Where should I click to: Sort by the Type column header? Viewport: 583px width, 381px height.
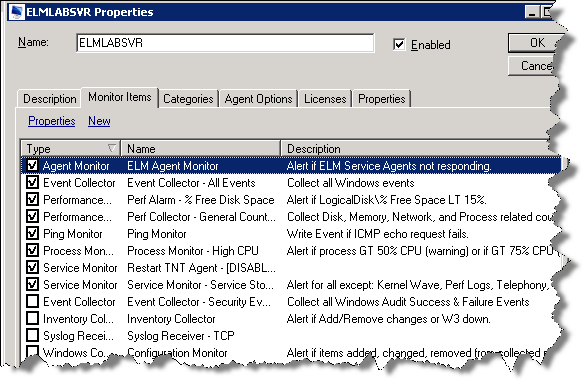[x=71, y=149]
